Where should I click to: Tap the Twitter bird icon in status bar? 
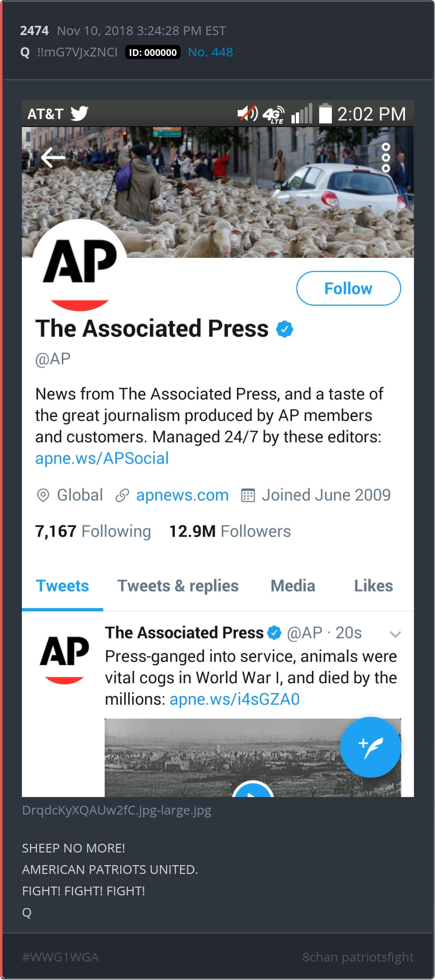tap(79, 114)
